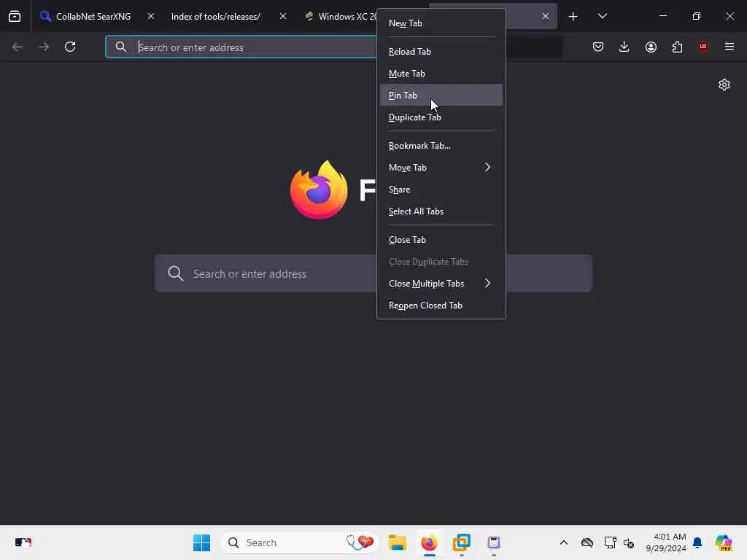Open the Downloads panel
Screen dimensions: 747x560
[x=624, y=47]
